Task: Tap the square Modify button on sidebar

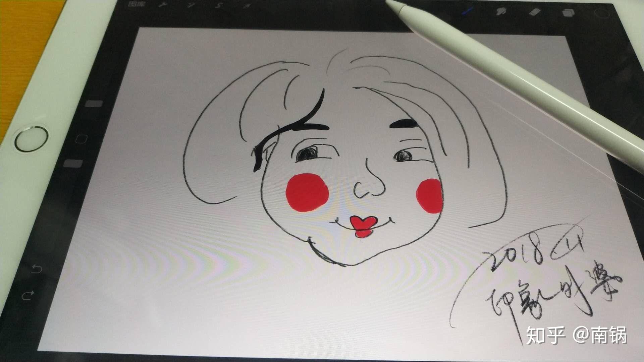Action: (x=82, y=138)
